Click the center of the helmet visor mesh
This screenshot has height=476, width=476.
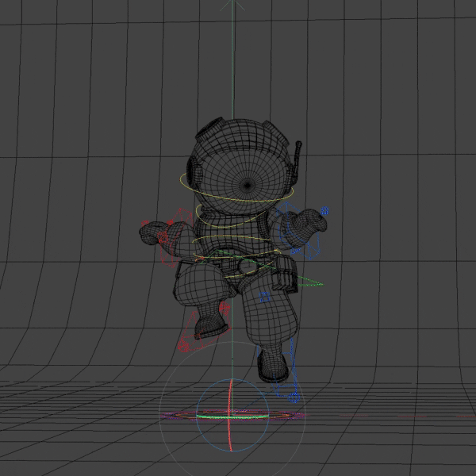[248, 185]
